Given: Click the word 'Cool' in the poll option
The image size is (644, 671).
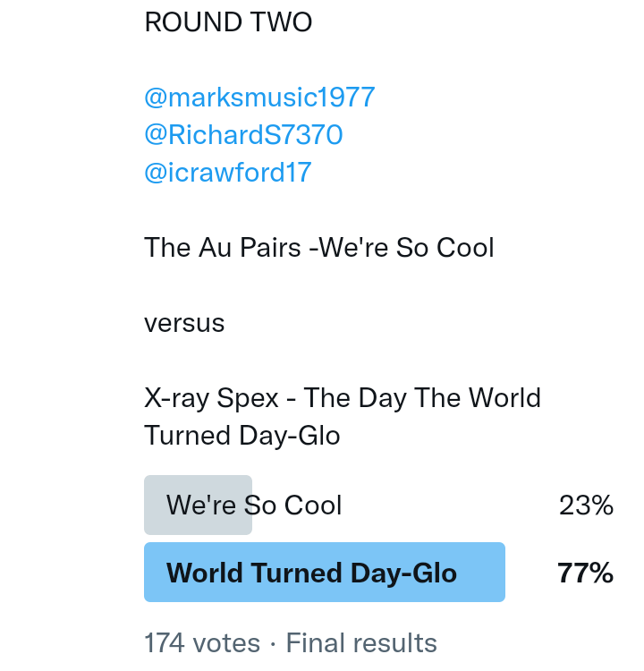Looking at the screenshot, I should tap(312, 505).
